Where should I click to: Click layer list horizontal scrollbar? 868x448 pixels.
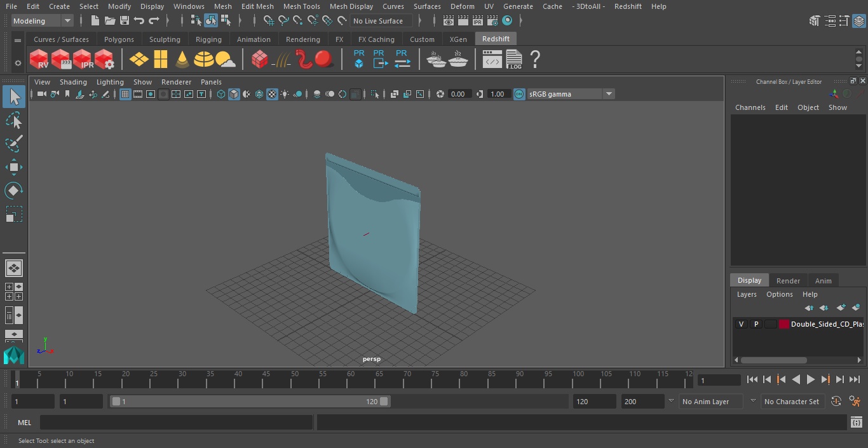pyautogui.click(x=773, y=360)
